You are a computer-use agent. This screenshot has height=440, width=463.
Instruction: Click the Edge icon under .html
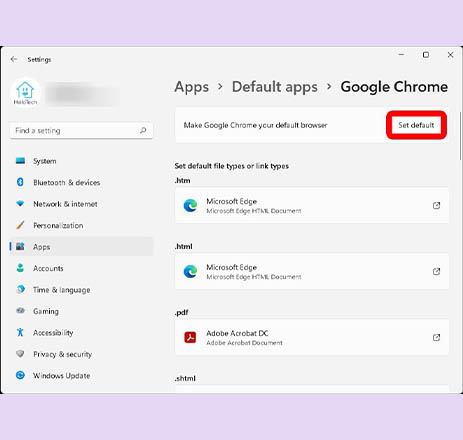[190, 271]
